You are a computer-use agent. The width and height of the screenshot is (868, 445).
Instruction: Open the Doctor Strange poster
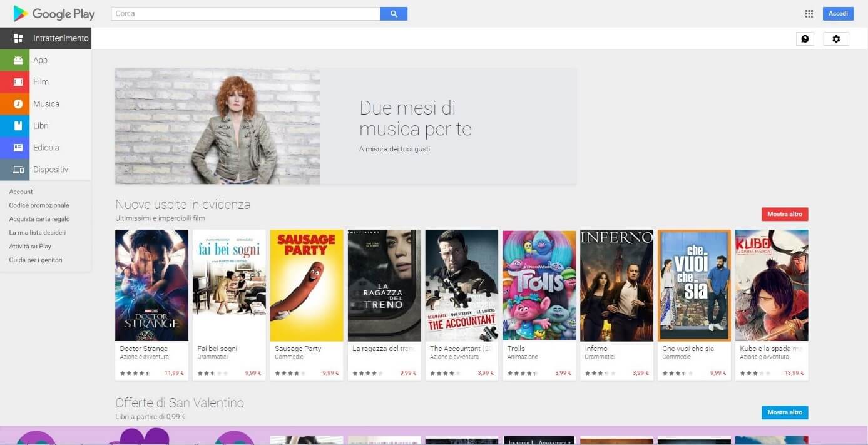click(151, 285)
